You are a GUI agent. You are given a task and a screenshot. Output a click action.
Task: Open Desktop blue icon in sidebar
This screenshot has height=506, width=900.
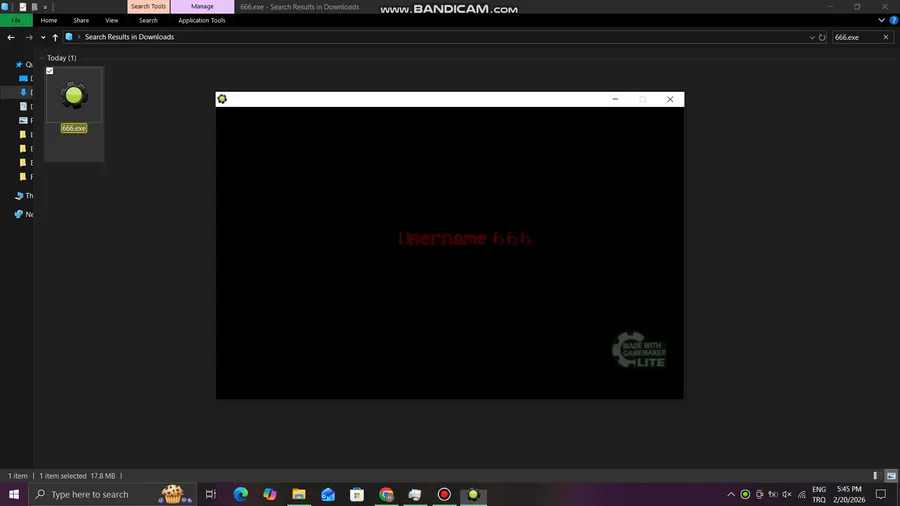pyautogui.click(x=24, y=78)
